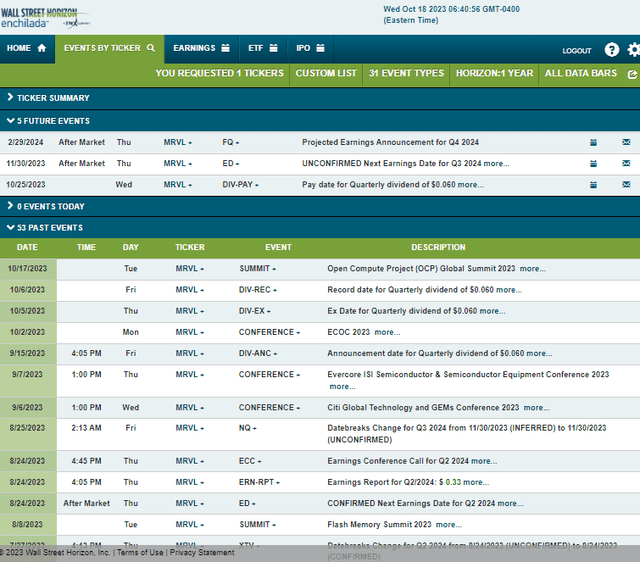
Task: Click the Description column header
Action: [438, 247]
